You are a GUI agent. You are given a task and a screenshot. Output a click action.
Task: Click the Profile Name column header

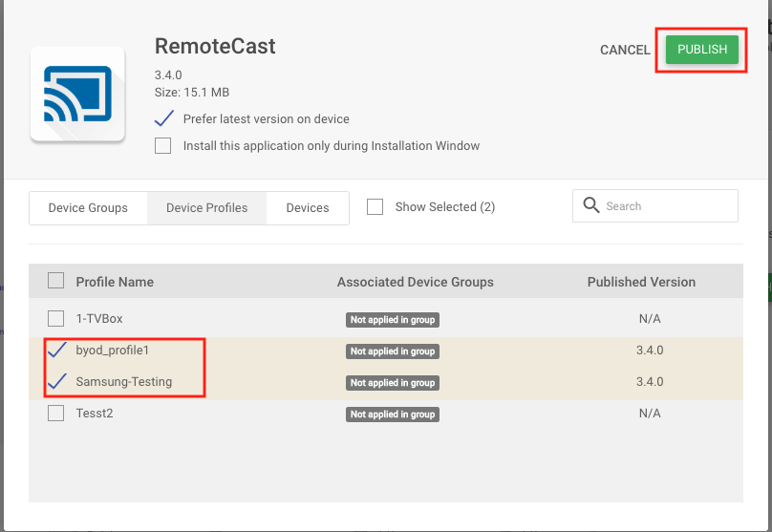115,282
